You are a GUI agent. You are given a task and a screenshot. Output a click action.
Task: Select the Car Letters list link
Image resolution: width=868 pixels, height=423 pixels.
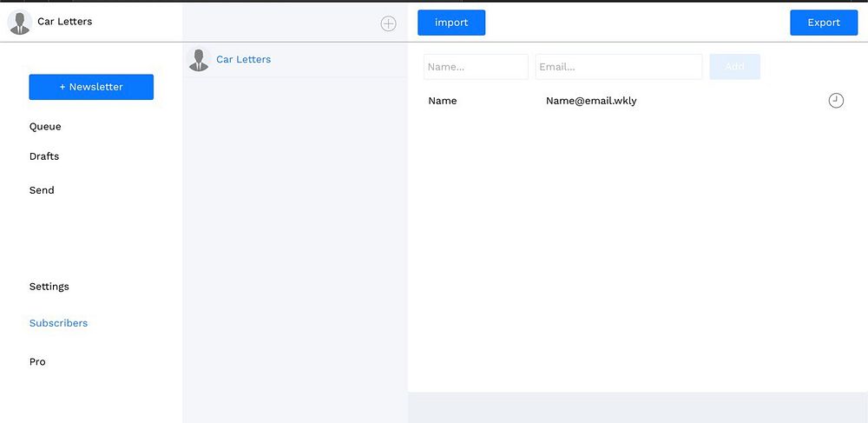pyautogui.click(x=244, y=59)
